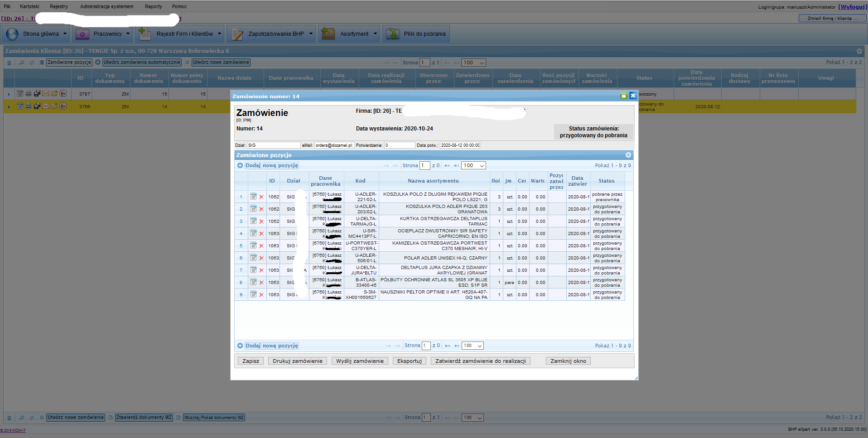Screen dimensions: 868x438
Task: Click the Data potw. date field
Action: [460, 145]
